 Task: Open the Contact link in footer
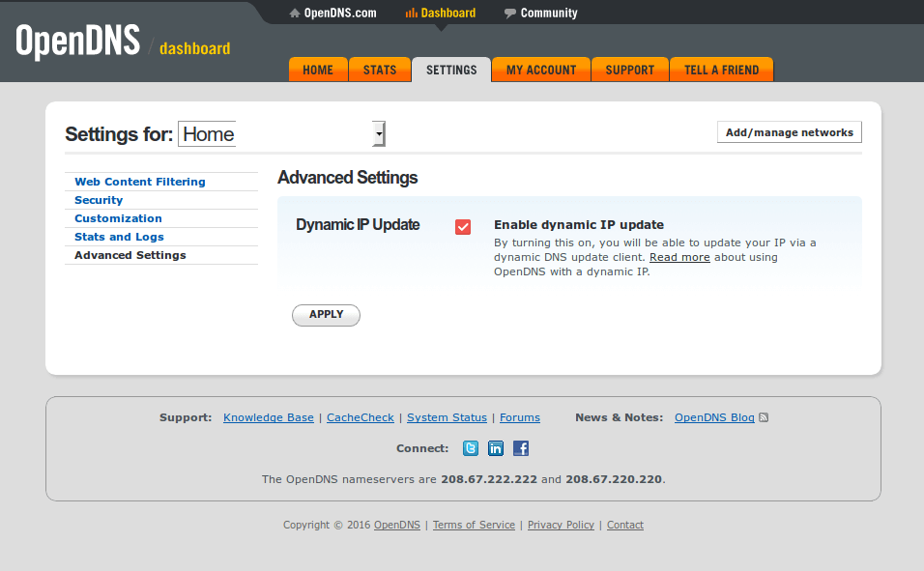(x=625, y=525)
